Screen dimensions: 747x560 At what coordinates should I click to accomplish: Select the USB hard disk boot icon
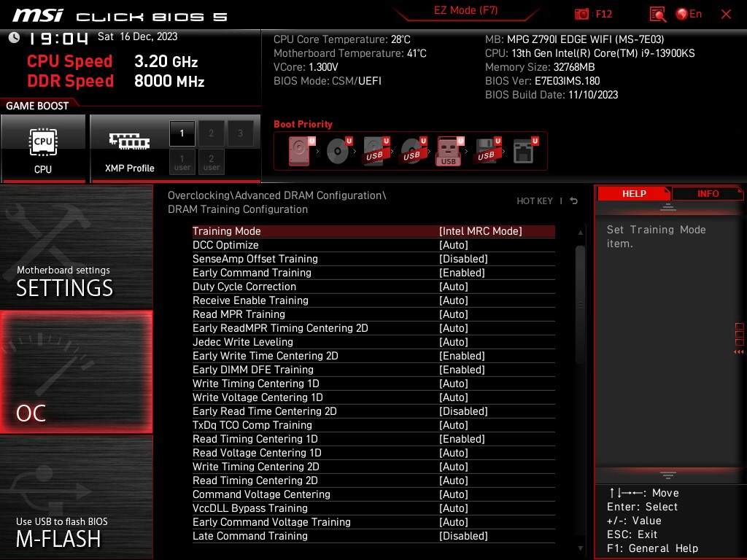[376, 151]
